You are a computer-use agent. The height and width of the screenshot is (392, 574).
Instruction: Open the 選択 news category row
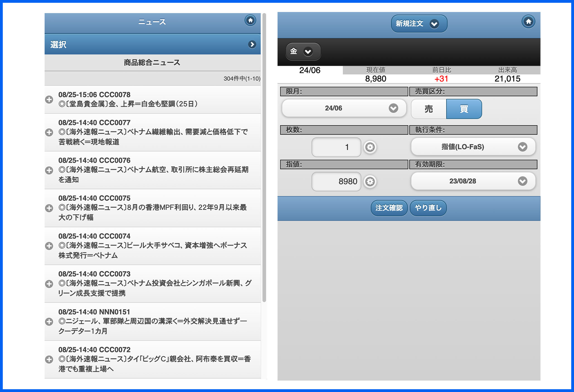tap(152, 44)
